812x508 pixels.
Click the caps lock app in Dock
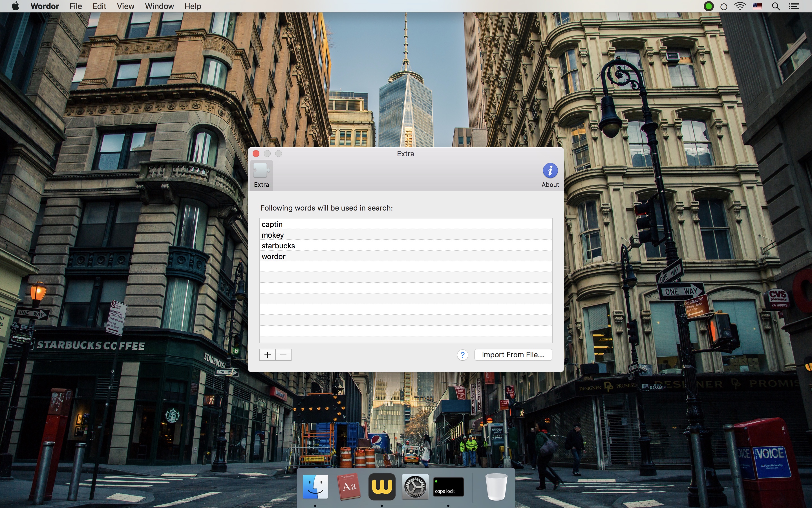pyautogui.click(x=448, y=487)
